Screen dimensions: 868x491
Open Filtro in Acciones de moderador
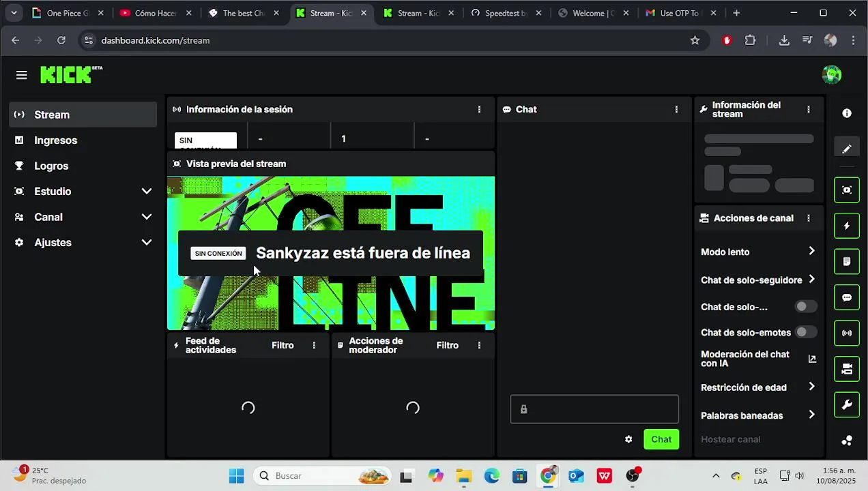(x=448, y=345)
